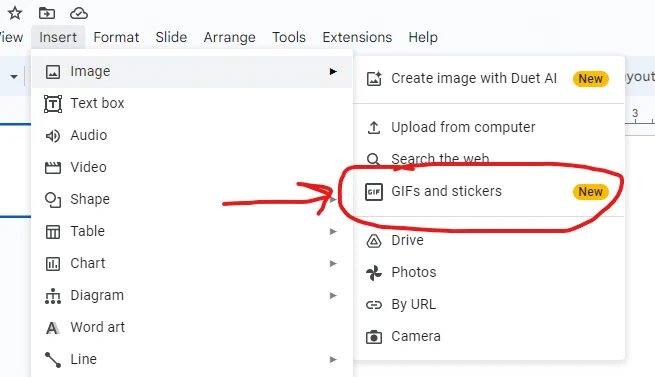Image resolution: width=655 pixels, height=377 pixels.
Task: Click the Camera icon
Action: [374, 337]
